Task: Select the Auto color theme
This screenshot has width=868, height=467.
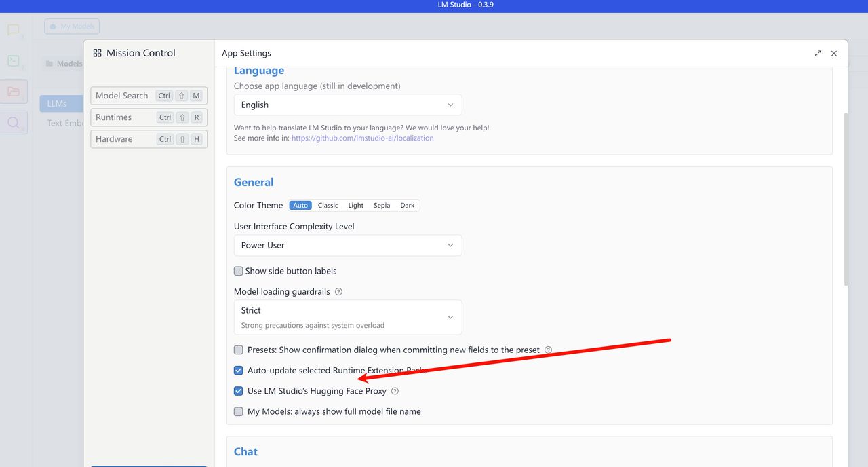Action: pos(300,206)
